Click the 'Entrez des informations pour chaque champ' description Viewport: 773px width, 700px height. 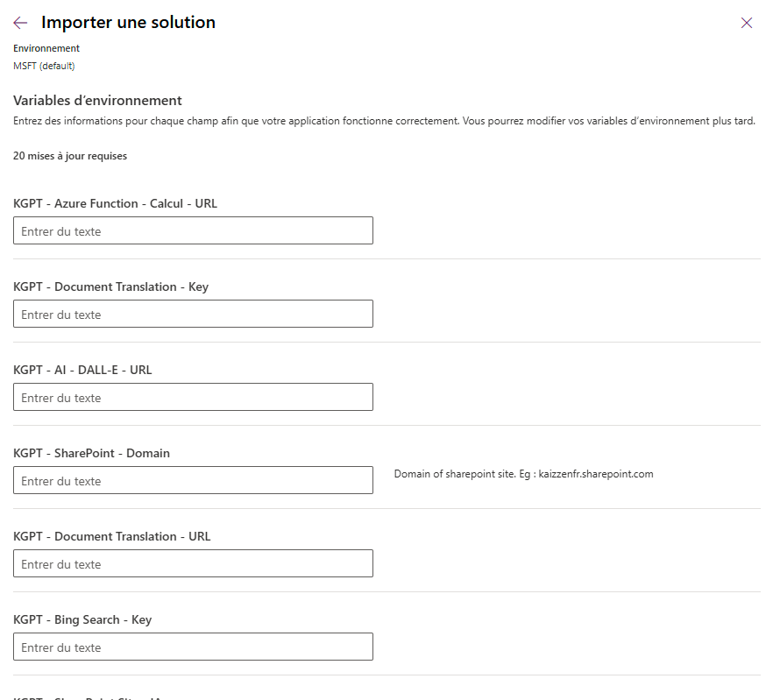click(384, 121)
